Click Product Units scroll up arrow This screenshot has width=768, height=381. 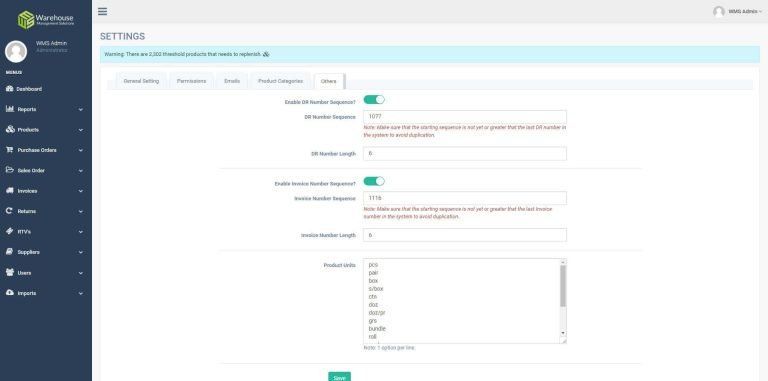tap(563, 262)
